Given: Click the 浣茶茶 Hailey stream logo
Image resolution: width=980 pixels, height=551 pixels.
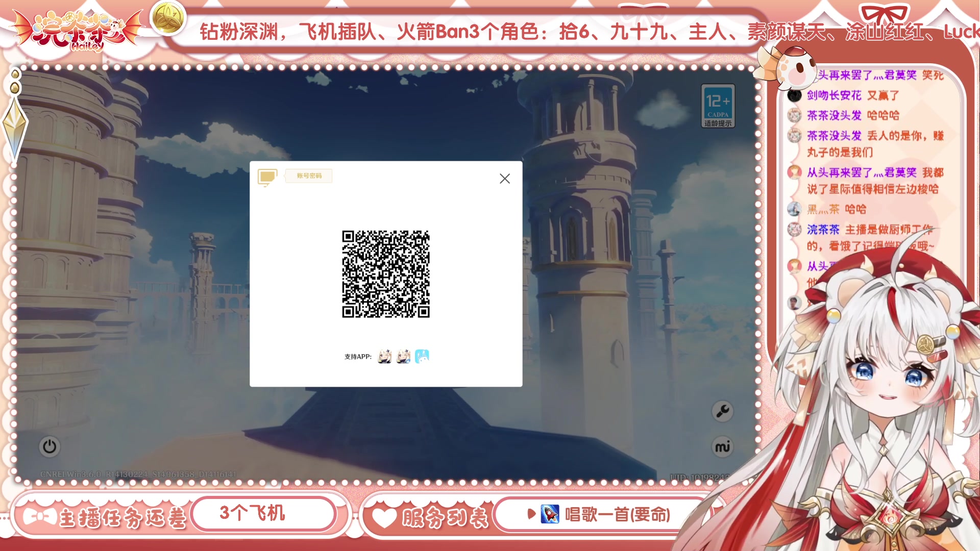Looking at the screenshot, I should 77,31.
